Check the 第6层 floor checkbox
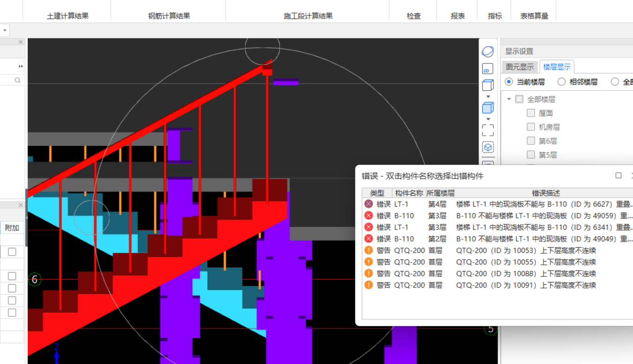633x364 pixels. pos(531,141)
